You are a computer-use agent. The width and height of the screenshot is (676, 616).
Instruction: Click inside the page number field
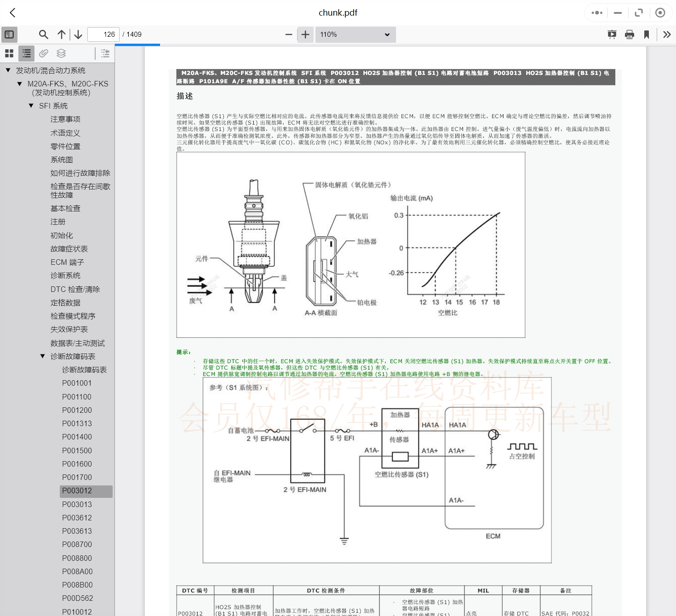click(x=103, y=34)
